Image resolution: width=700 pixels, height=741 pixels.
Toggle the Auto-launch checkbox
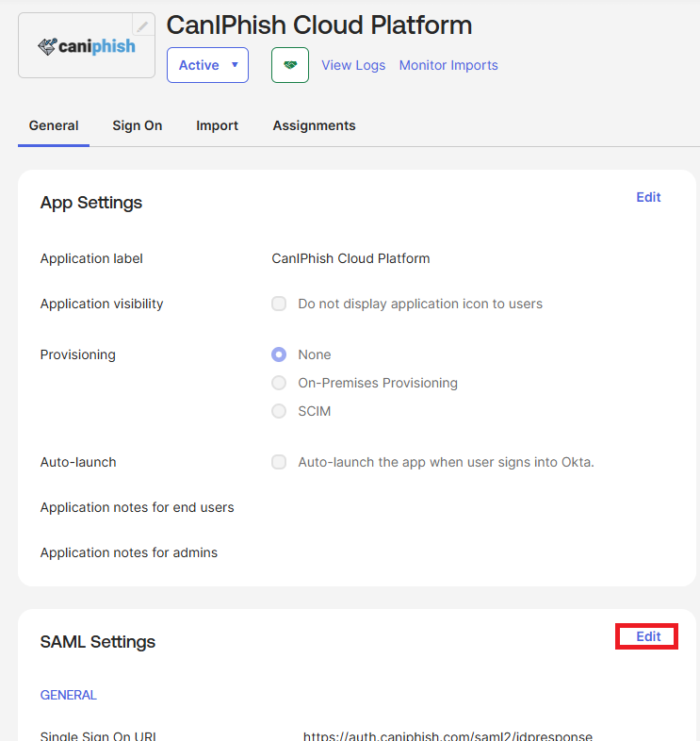(279, 462)
